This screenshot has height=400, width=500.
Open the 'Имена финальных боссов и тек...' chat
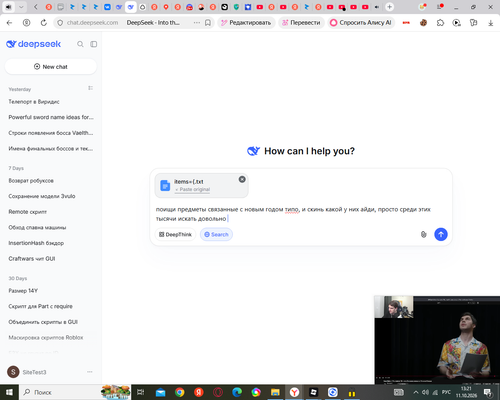(x=51, y=149)
